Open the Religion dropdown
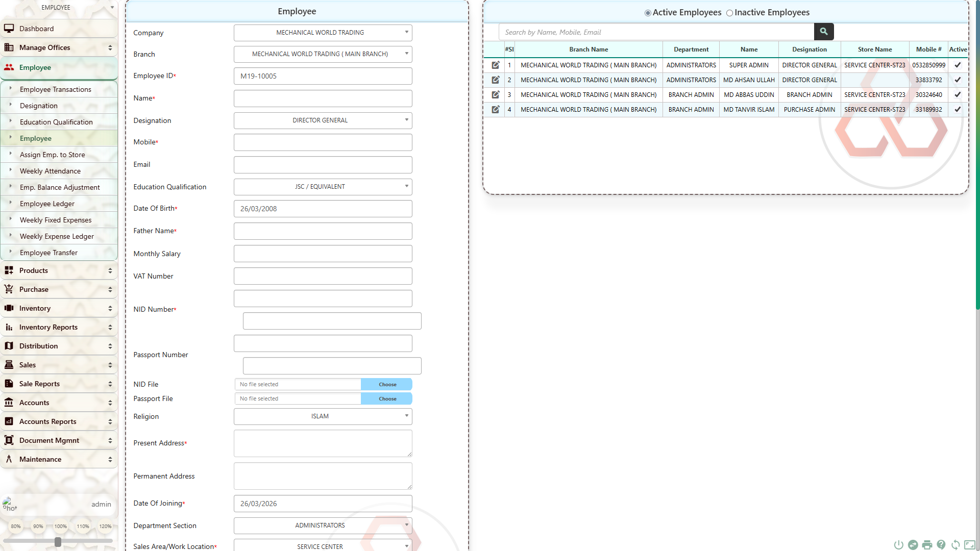Viewport: 980px width, 551px height. 323,416
